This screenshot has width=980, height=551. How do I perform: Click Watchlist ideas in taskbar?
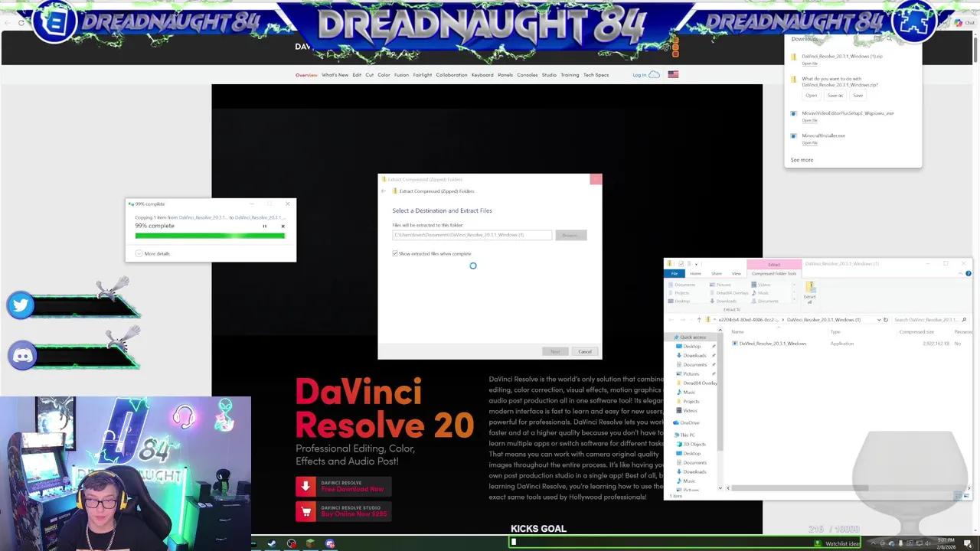coord(836,543)
